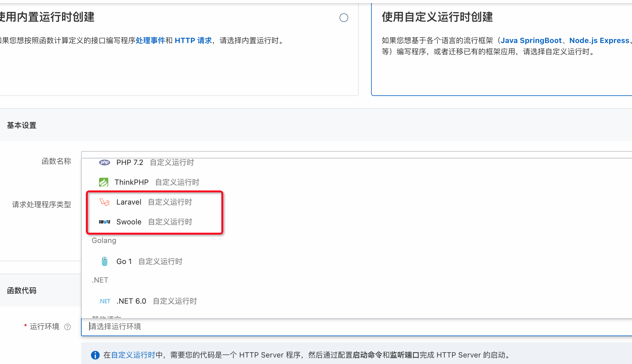This screenshot has width=632, height=364.
Task: Click the blue info icon in the notice
Action: (95, 355)
